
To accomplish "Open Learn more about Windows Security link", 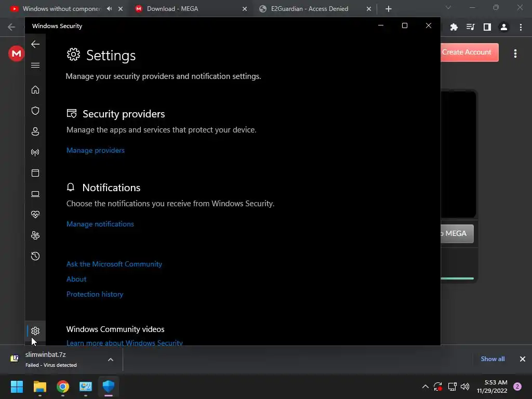I will coord(125,343).
